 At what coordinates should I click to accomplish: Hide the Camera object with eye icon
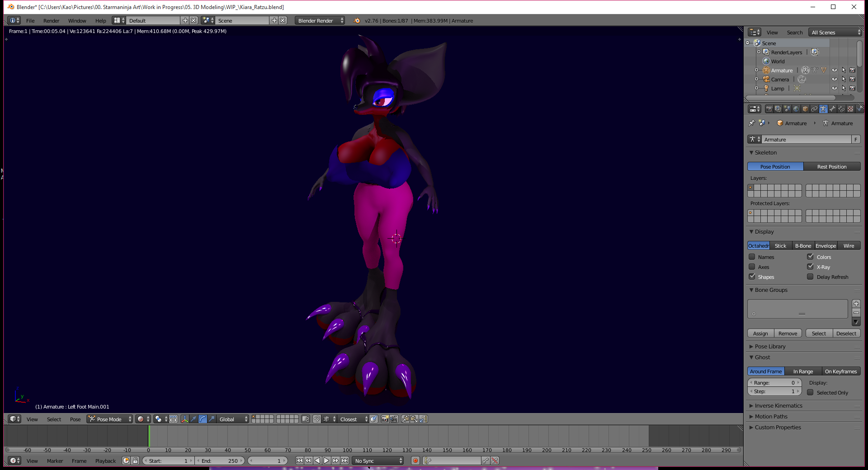coord(834,80)
